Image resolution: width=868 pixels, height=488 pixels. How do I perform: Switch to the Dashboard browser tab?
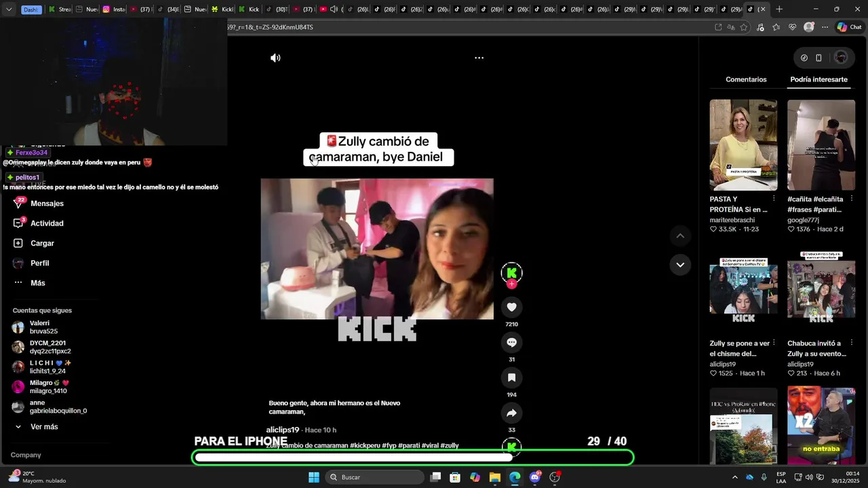coord(31,9)
